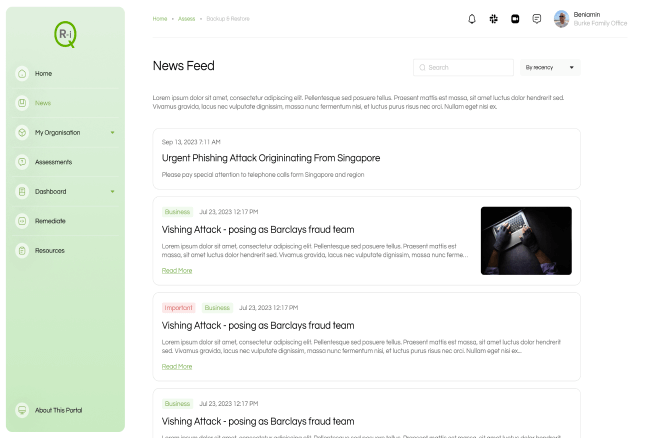Expand the Dashboard submenu arrow

[x=112, y=191]
